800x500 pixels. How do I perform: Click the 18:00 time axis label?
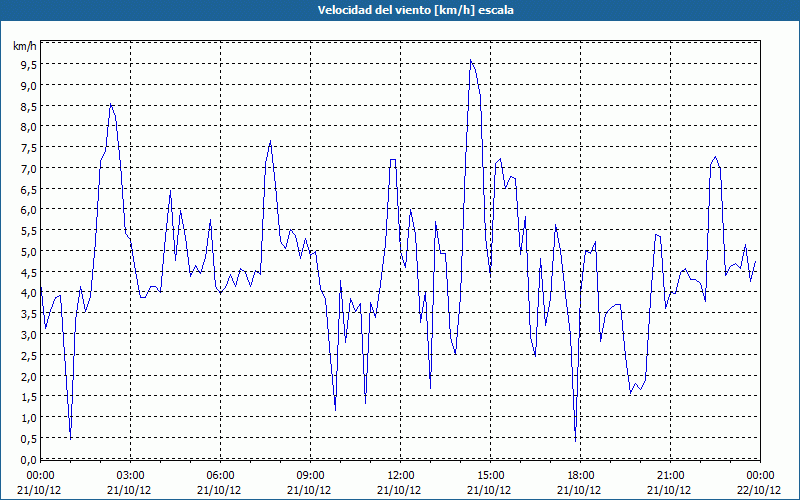[x=581, y=476]
